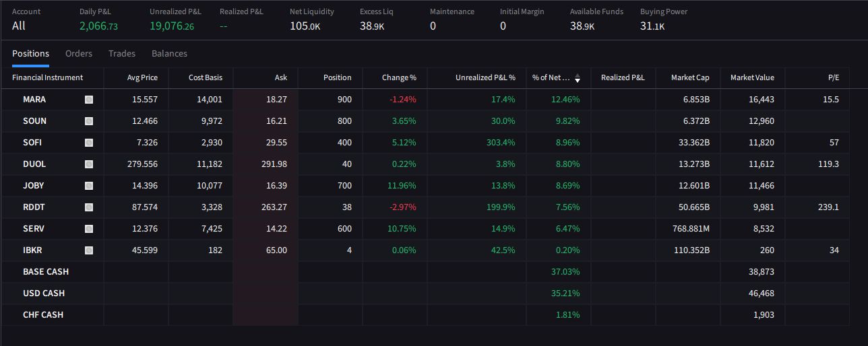
Task: Click MARA ask price 18.27
Action: coord(277,100)
